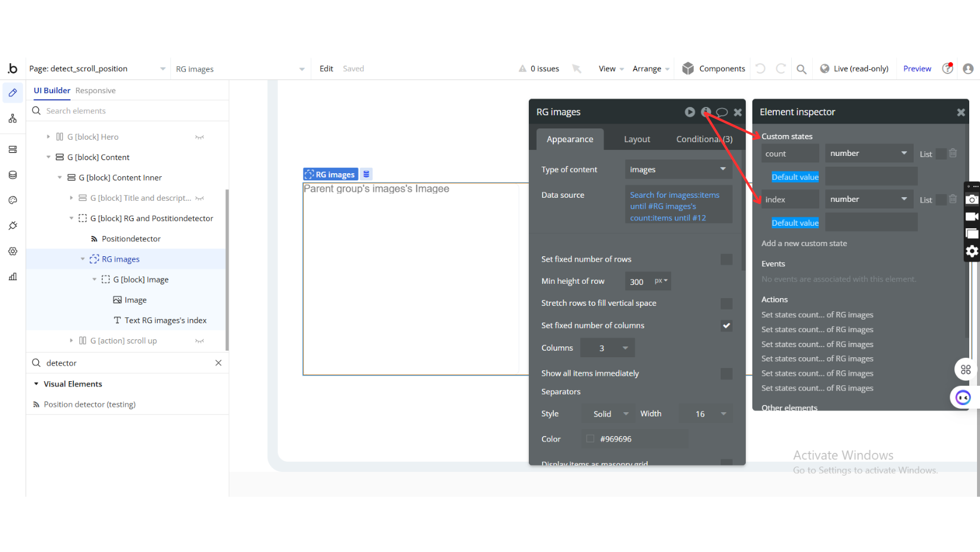980x552 pixels.
Task: Click the redo arrow in the top bar
Action: click(x=780, y=69)
